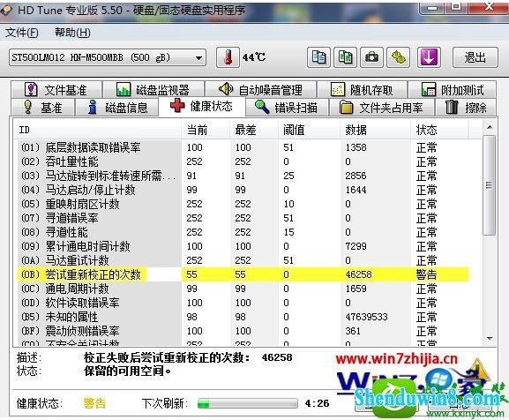Switch to the 磁盘信息 tab
The width and height of the screenshot is (509, 420).
(x=117, y=108)
